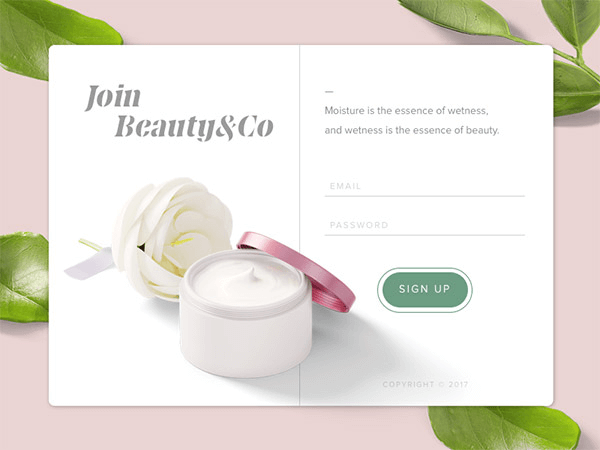600x450 pixels.
Task: Click the "Join" heading word
Action: (113, 97)
